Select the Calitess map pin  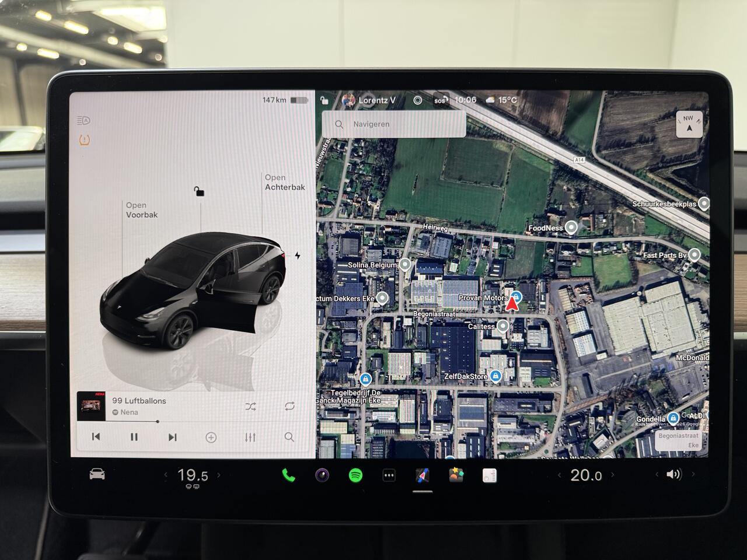502,326
